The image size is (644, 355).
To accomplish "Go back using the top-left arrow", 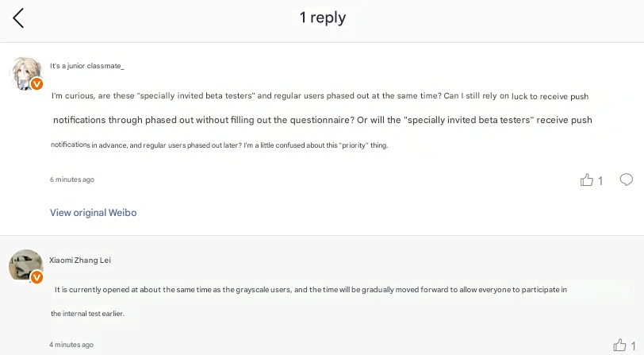I will 18,18.
